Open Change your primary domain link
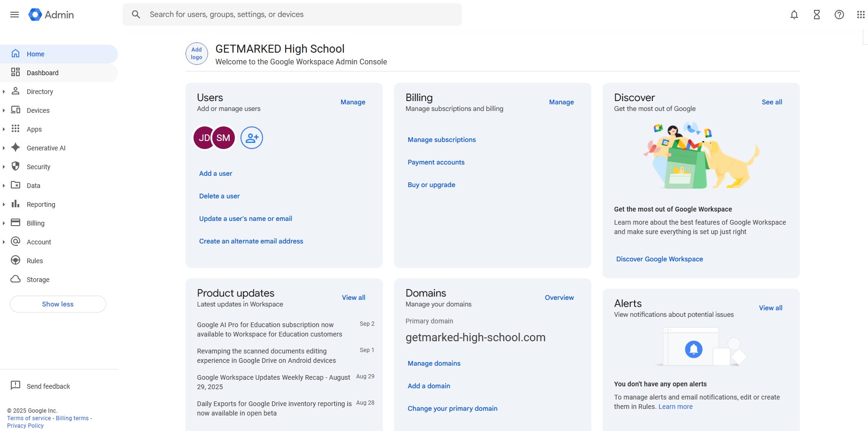 (452, 408)
